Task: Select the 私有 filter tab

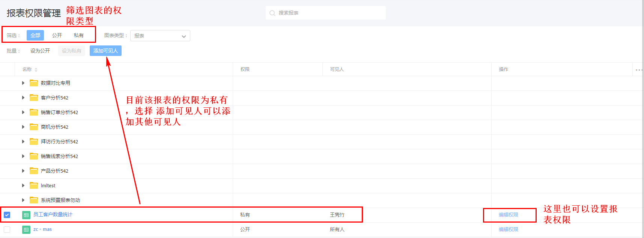Action: (79, 35)
